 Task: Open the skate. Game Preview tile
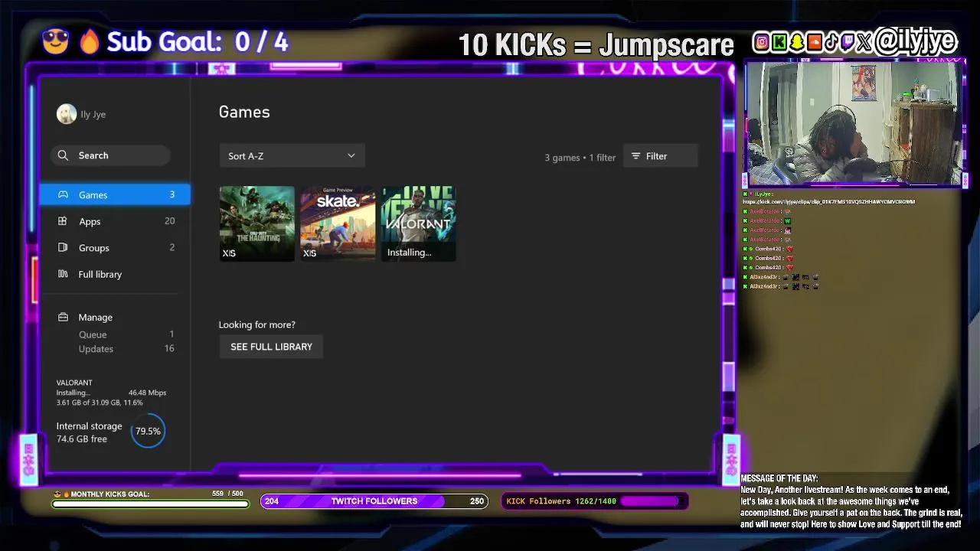point(338,223)
